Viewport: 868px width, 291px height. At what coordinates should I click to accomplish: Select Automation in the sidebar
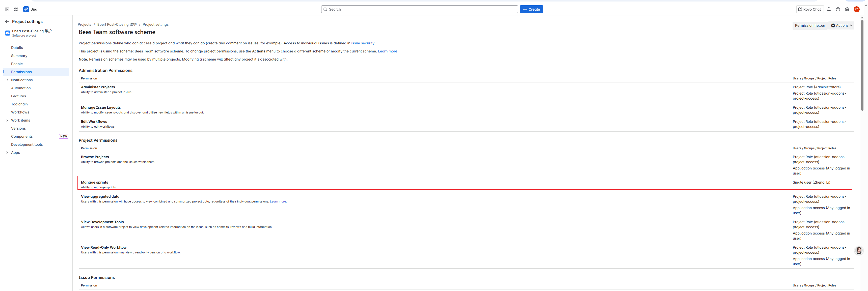coord(21,88)
